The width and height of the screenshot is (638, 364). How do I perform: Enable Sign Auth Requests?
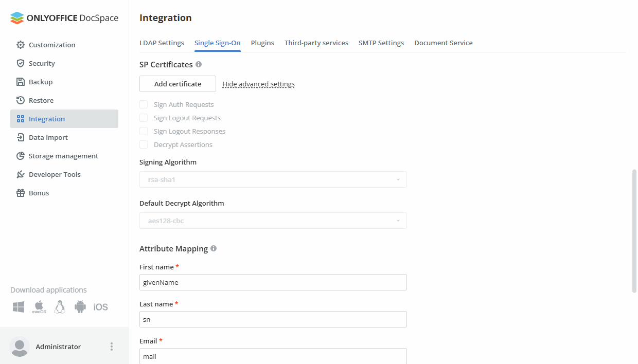(144, 104)
